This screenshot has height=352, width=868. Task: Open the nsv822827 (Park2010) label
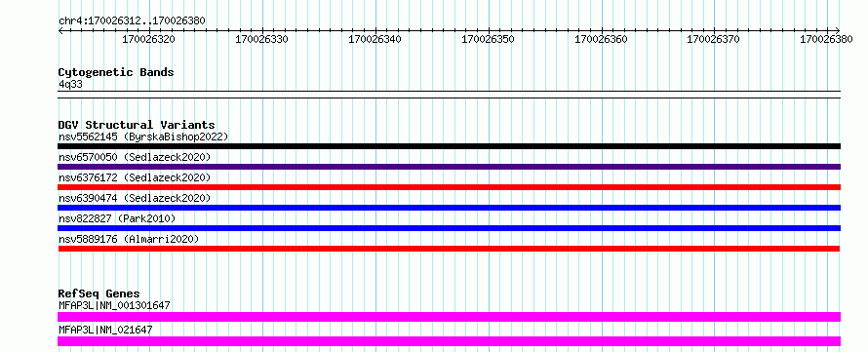coord(117,218)
